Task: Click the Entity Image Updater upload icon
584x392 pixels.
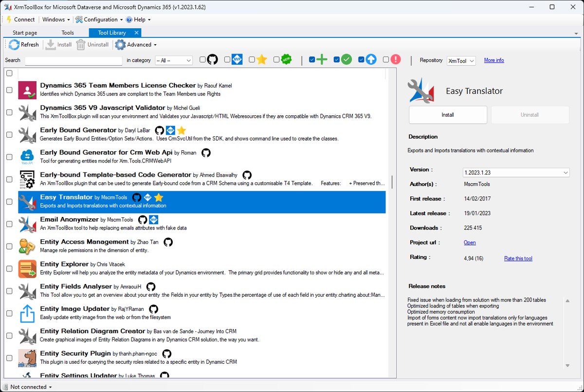Action: click(28, 314)
